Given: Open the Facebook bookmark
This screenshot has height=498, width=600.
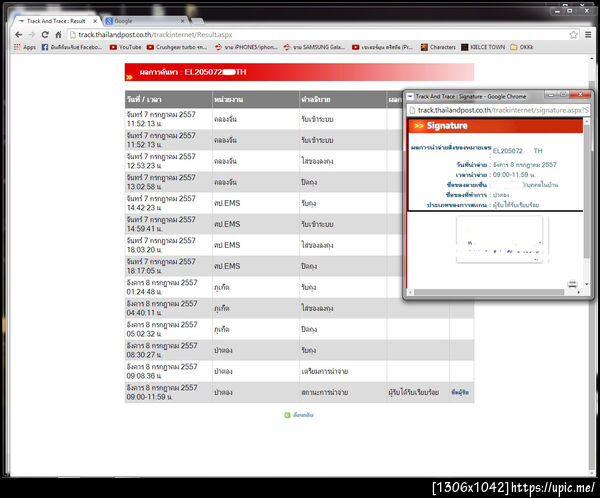Looking at the screenshot, I should tap(72, 47).
